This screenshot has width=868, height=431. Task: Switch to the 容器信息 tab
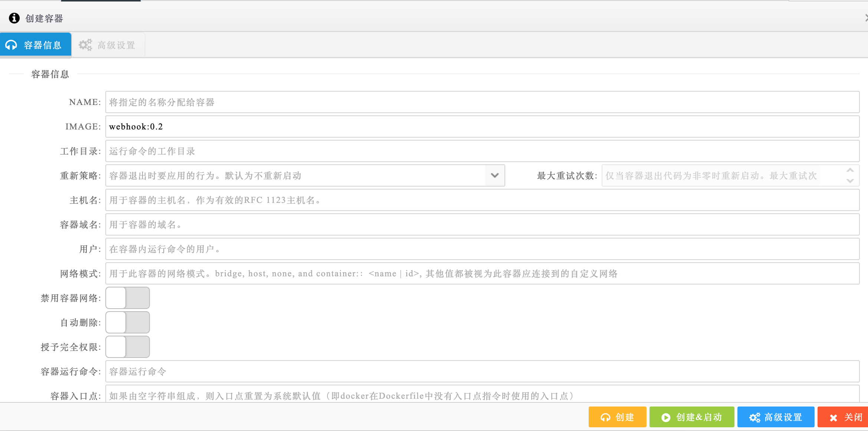[x=36, y=45]
